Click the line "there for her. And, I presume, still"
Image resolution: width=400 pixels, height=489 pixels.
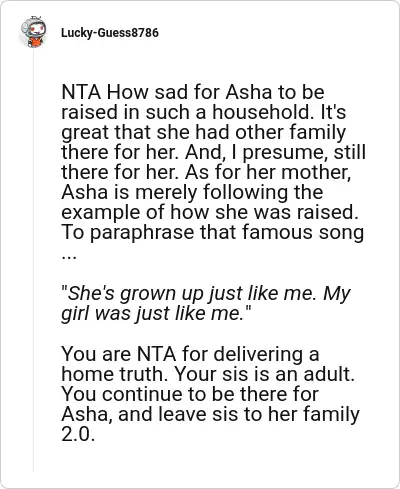(214, 152)
